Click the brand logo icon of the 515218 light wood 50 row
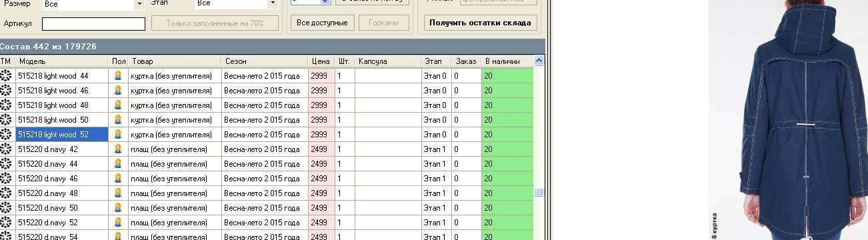 [7, 120]
